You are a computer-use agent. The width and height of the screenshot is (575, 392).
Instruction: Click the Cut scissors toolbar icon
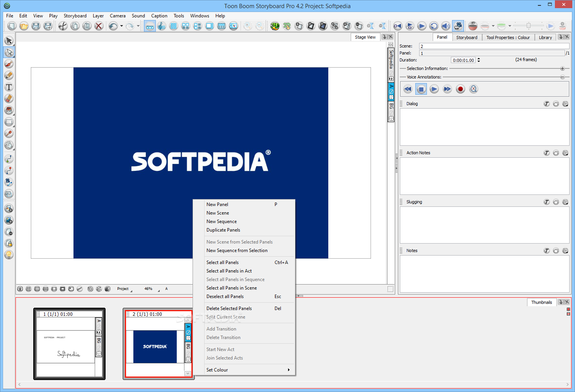(x=63, y=26)
